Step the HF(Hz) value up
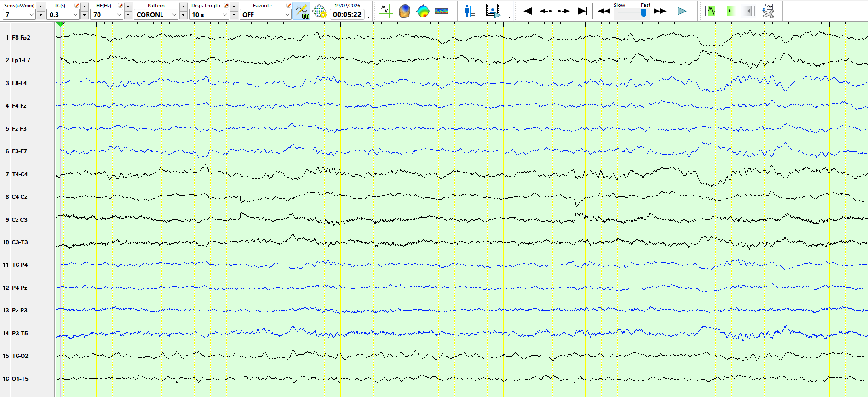 tap(128, 6)
